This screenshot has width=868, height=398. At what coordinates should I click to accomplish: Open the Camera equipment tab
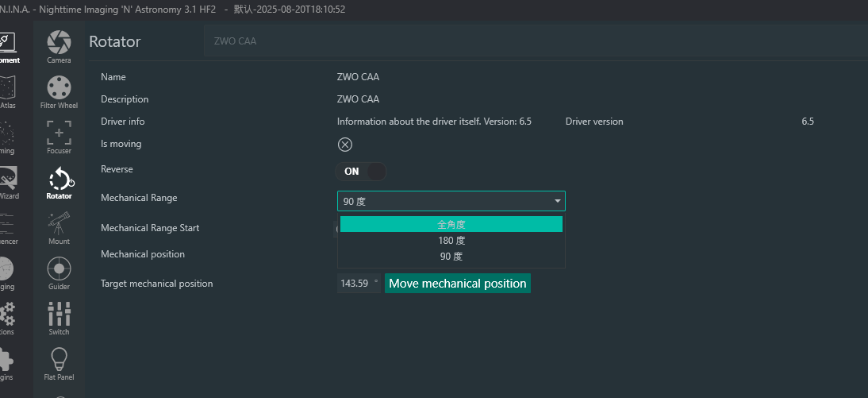tap(59, 47)
